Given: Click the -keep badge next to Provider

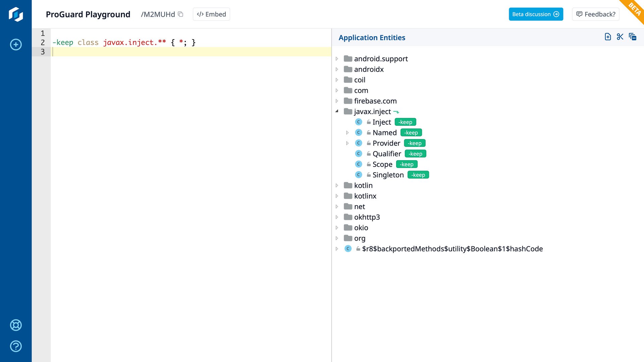Looking at the screenshot, I should point(415,143).
